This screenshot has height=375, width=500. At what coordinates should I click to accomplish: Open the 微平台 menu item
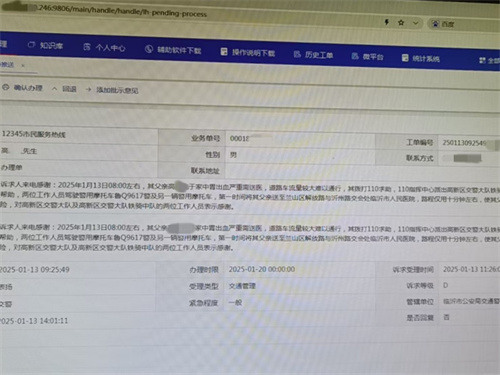tap(368, 57)
